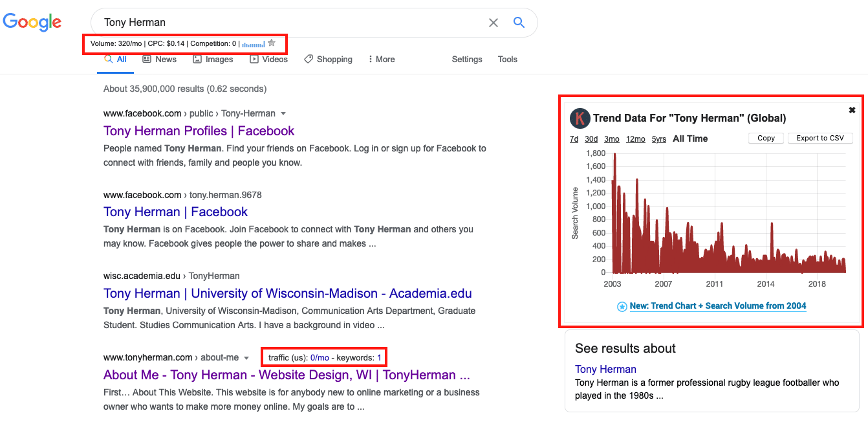Viewport: 868px width, 422px height.
Task: Open Settings menu
Action: [x=467, y=59]
